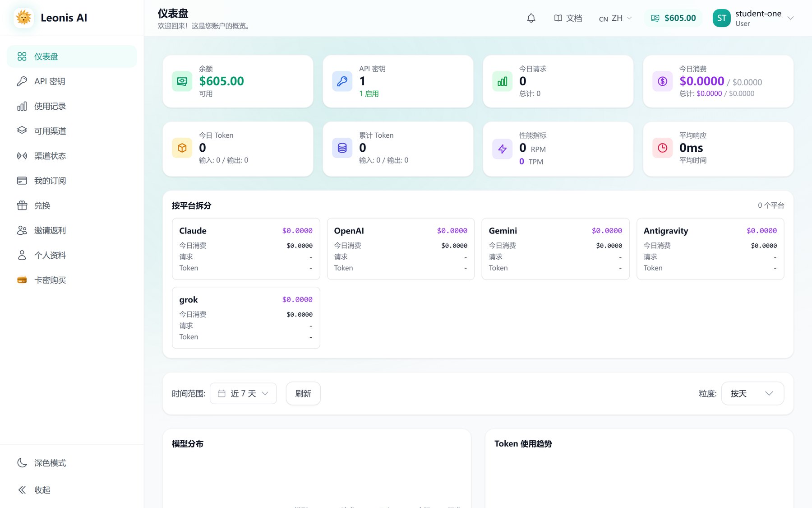812x508 pixels.
Task: Click the 使用记录 chart icon
Action: coord(22,106)
